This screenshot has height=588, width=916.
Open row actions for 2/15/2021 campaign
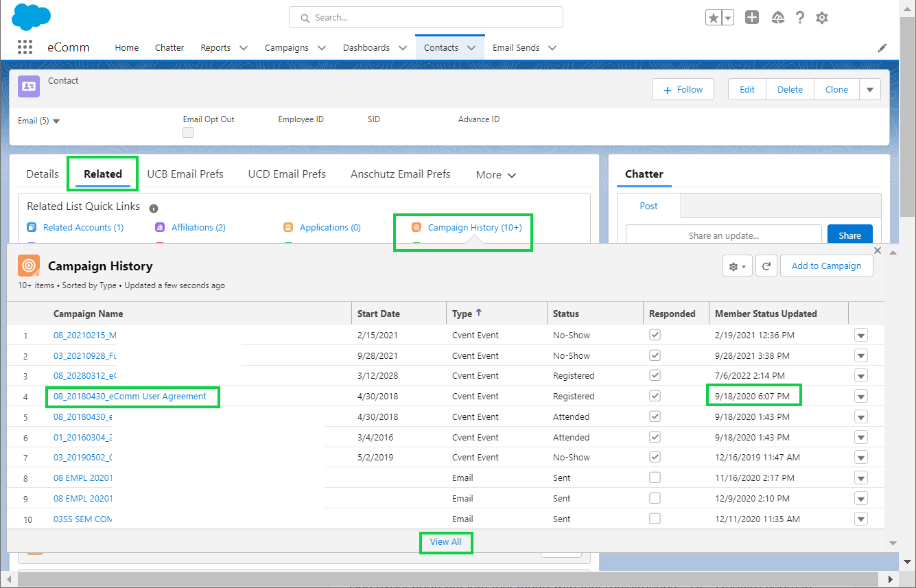861,336
